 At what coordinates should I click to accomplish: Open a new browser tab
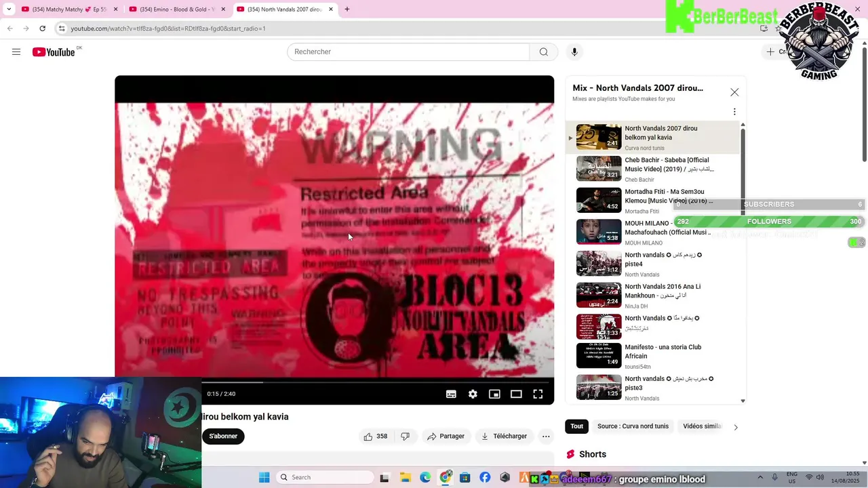347,9
